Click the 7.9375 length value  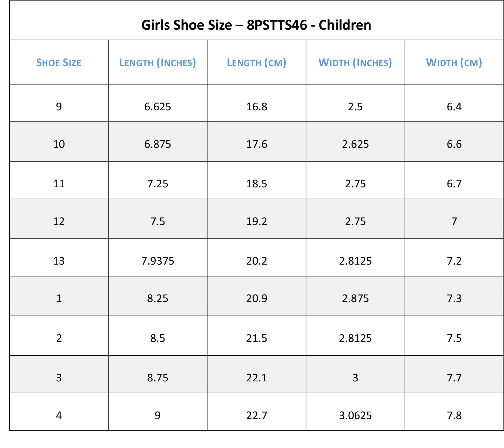coord(157,261)
